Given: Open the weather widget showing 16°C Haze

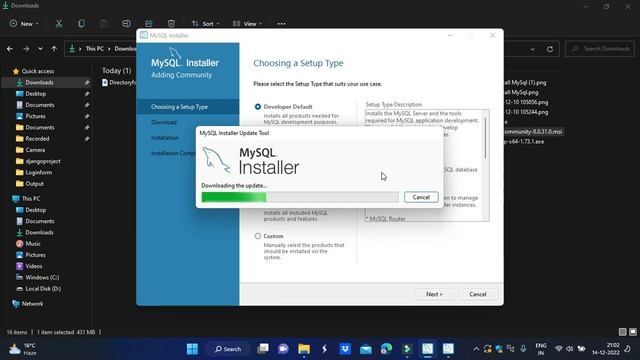Looking at the screenshot, I should tap(24, 349).
